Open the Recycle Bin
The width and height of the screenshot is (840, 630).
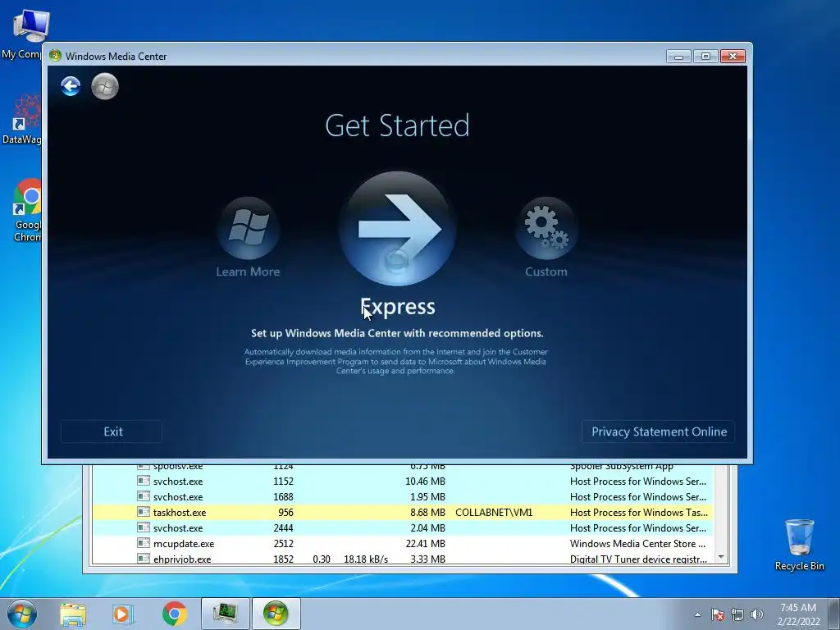[x=799, y=545]
